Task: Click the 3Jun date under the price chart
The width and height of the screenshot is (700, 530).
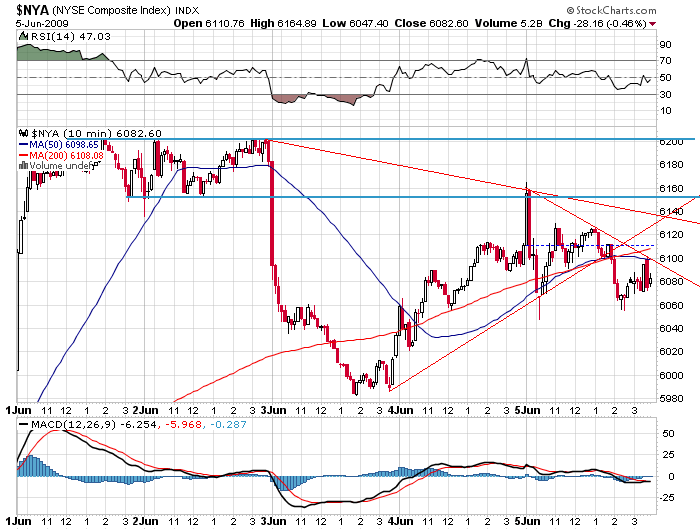Action: [273, 410]
